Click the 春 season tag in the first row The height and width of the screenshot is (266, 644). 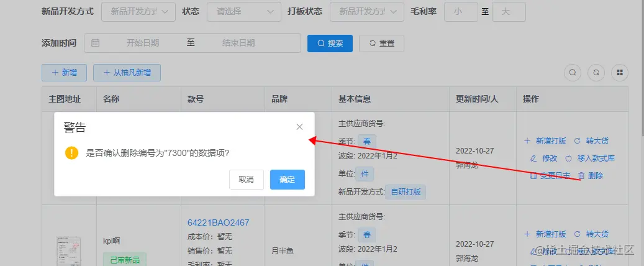click(x=367, y=142)
